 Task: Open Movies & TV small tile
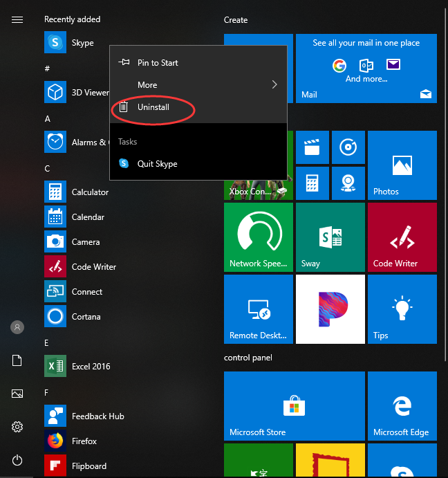click(x=312, y=147)
